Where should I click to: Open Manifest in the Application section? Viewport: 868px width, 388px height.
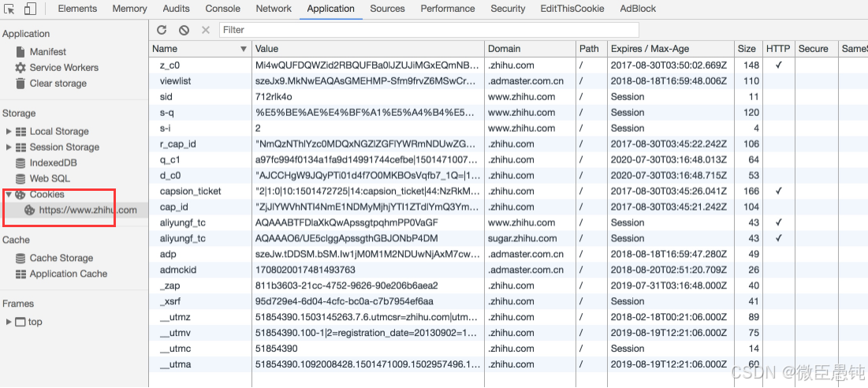(47, 51)
